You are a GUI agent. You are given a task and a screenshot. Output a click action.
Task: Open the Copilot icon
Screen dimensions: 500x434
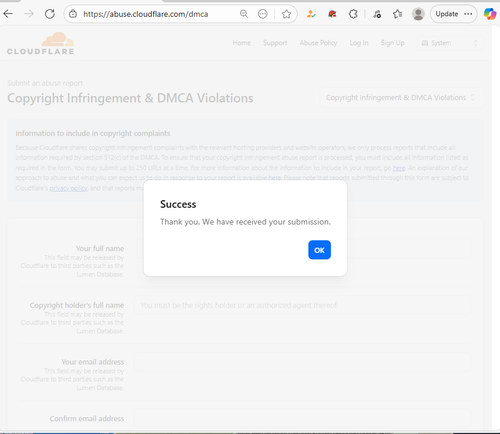[490, 14]
